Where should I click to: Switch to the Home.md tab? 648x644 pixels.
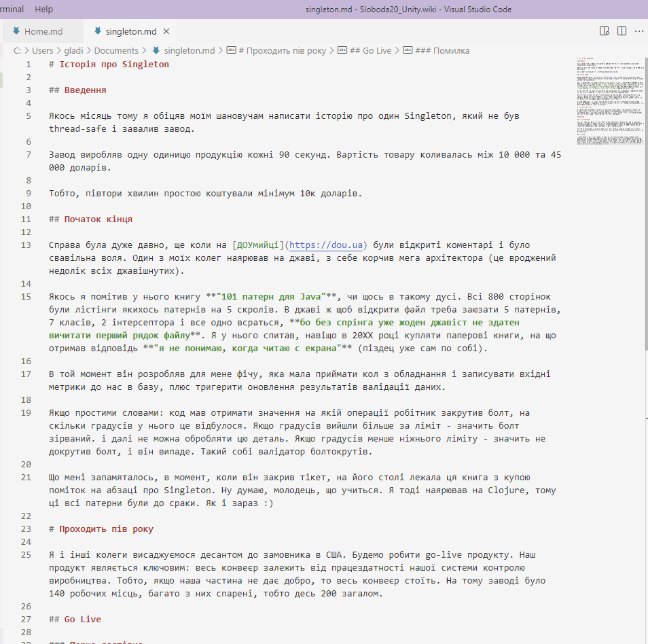[x=43, y=31]
